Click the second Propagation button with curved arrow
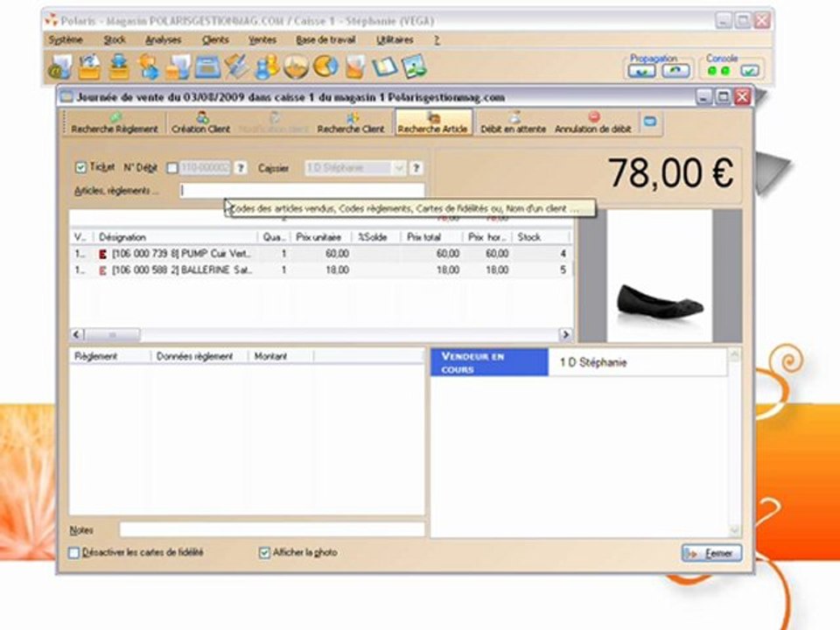This screenshot has width=840, height=630. [675, 71]
